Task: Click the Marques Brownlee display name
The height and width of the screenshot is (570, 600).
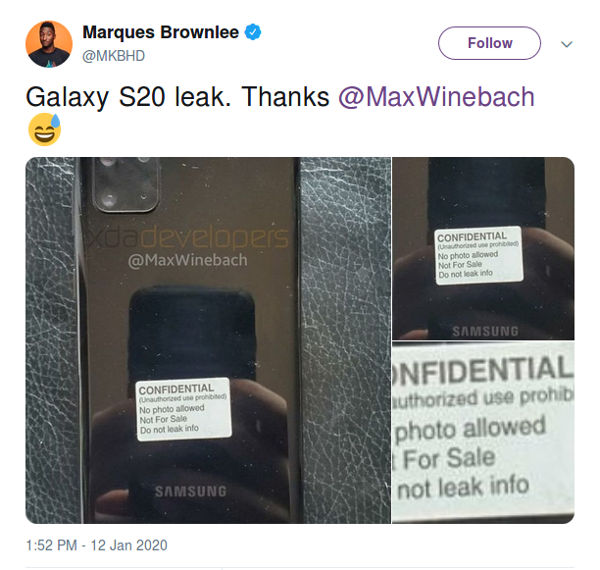Action: [x=161, y=32]
